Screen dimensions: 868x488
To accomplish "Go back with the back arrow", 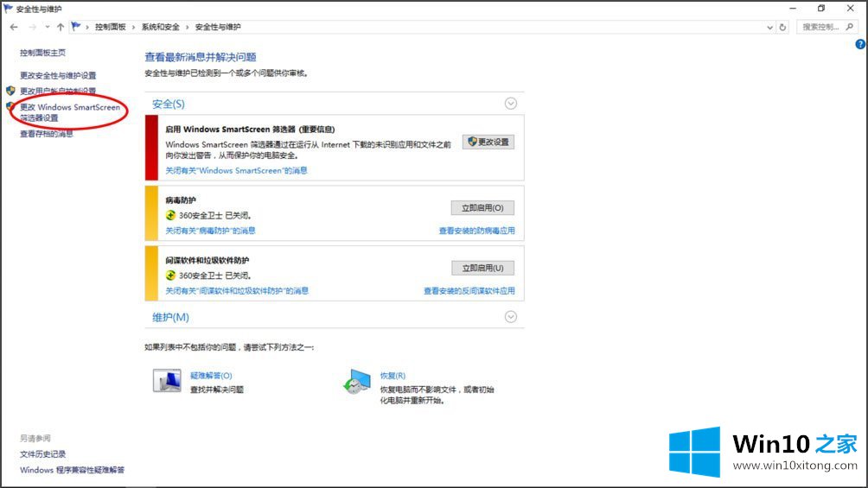I will [14, 27].
